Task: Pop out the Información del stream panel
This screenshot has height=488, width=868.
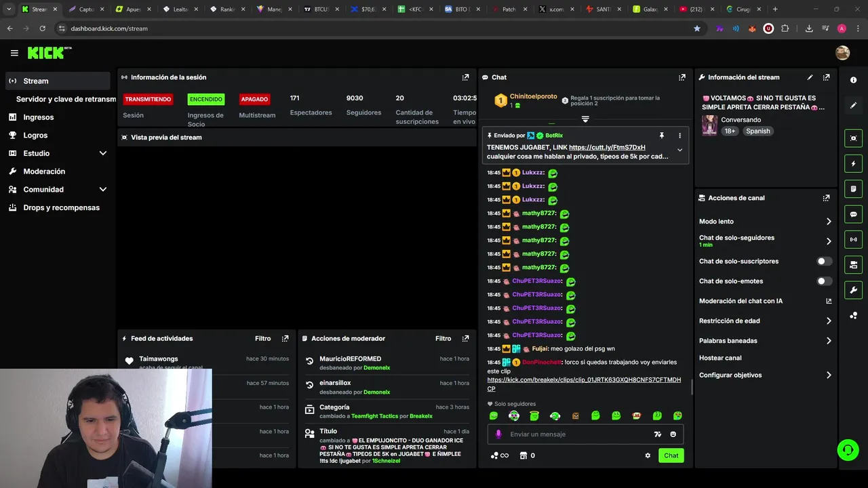Action: tap(826, 77)
